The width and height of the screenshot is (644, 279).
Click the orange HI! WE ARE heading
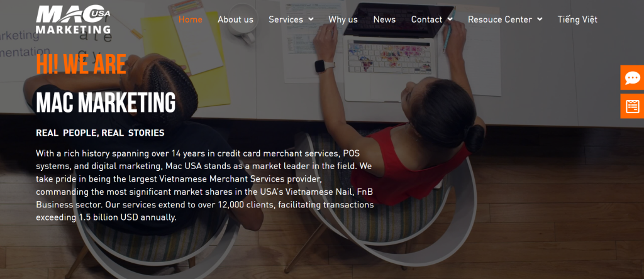(x=81, y=65)
